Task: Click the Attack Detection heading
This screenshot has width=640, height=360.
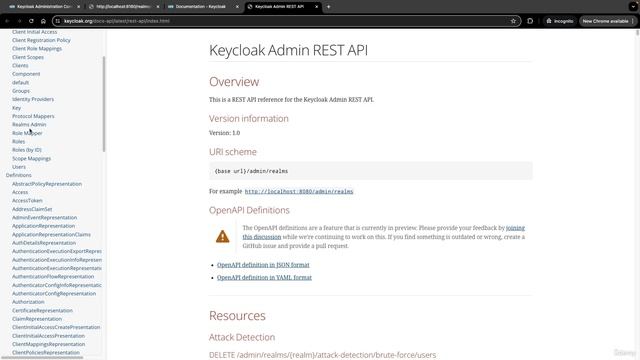Action: point(242,337)
